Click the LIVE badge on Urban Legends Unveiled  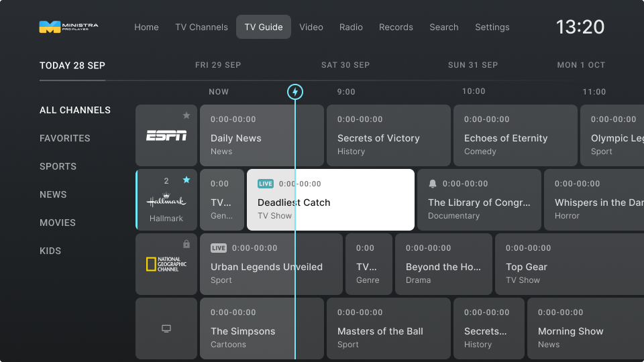pyautogui.click(x=219, y=248)
